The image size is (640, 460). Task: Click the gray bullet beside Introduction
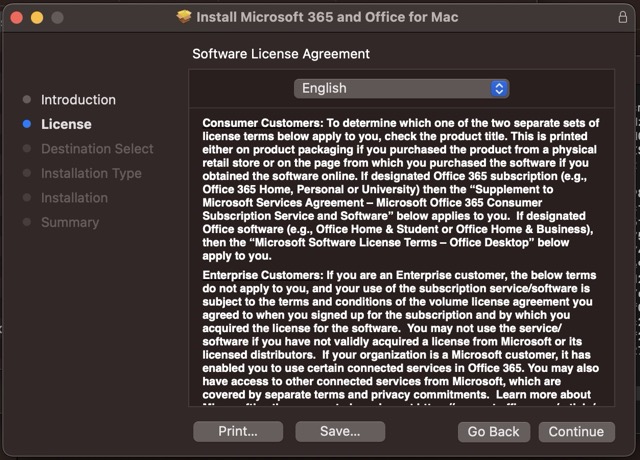27,100
